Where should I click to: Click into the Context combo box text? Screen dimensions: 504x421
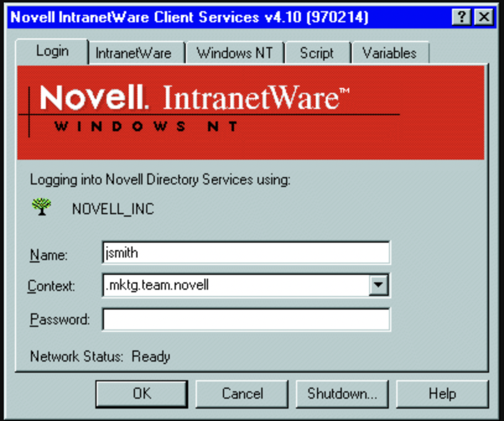(x=237, y=285)
